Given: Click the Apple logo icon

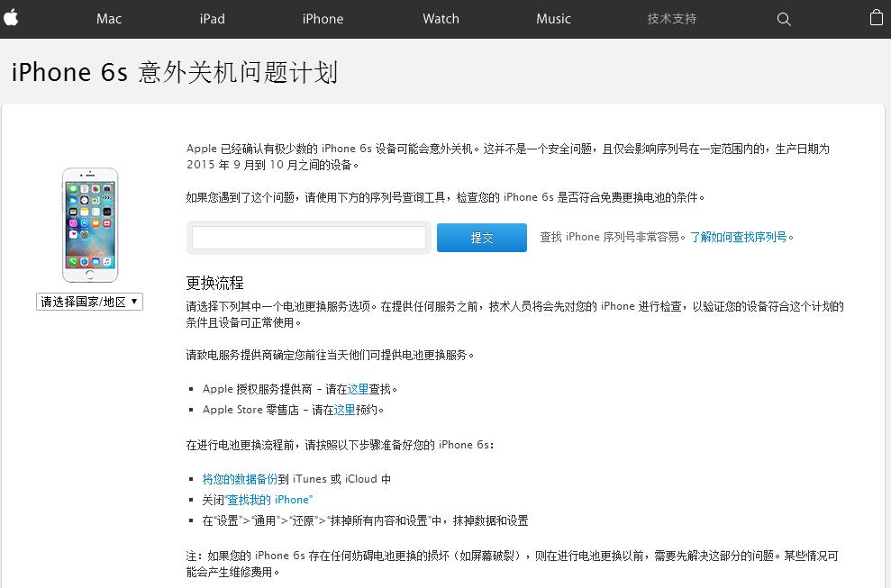Looking at the screenshot, I should point(11,18).
